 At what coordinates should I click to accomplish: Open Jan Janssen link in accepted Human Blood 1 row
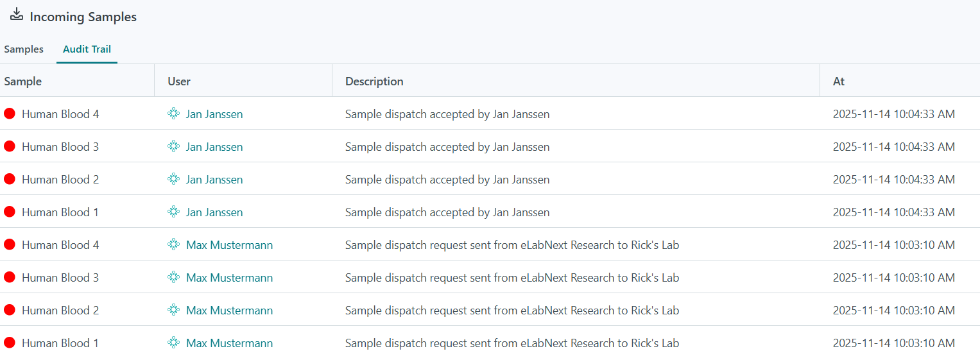pyautogui.click(x=214, y=212)
